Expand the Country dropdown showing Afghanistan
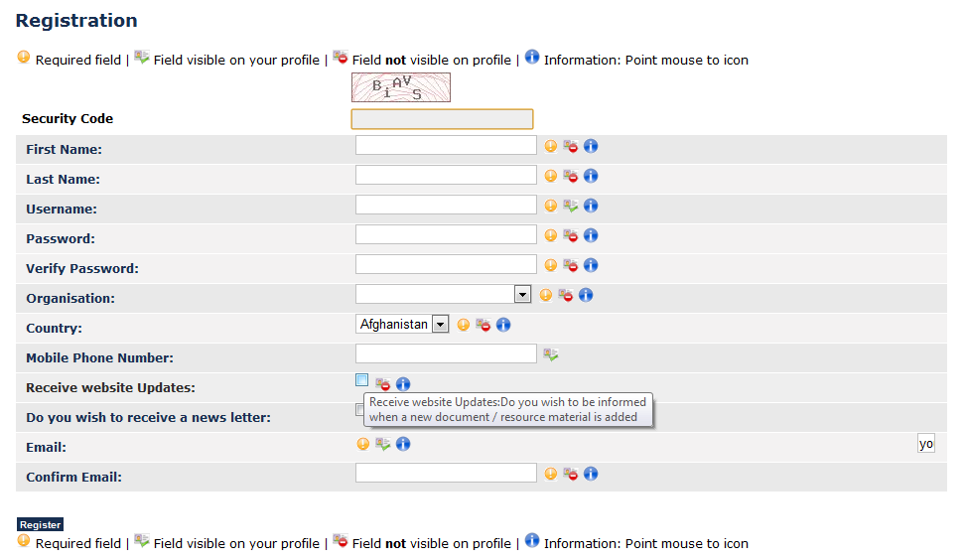967x560 pixels. tap(402, 324)
